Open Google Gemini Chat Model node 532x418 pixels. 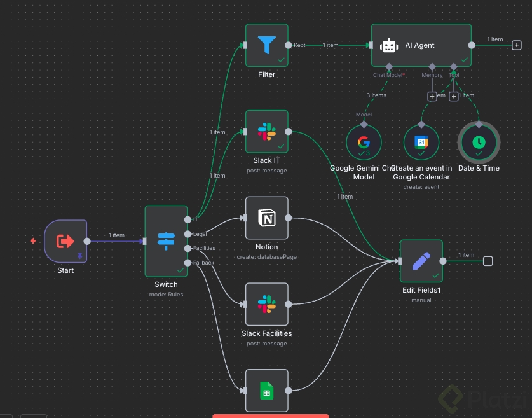point(364,143)
